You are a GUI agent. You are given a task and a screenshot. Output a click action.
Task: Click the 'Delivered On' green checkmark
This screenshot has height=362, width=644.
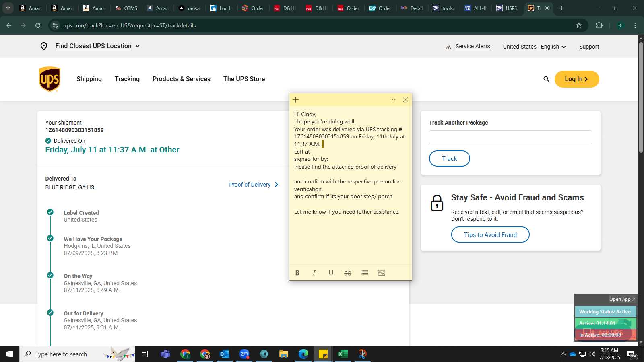pyautogui.click(x=48, y=141)
